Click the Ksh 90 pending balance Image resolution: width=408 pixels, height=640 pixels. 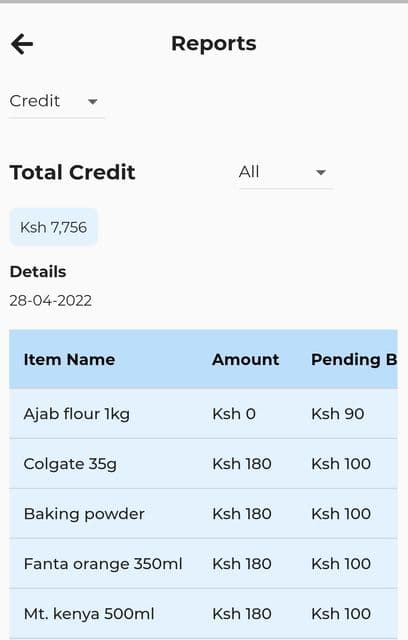click(x=338, y=414)
